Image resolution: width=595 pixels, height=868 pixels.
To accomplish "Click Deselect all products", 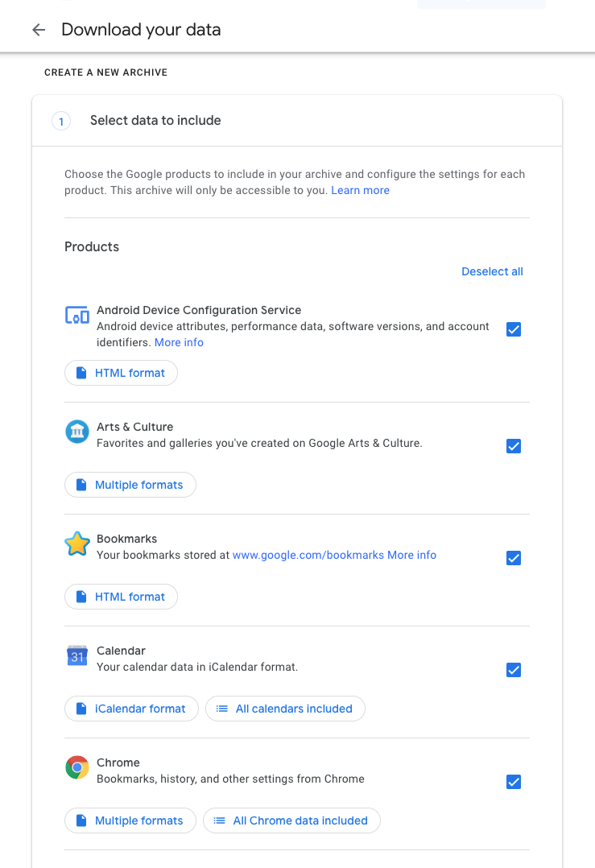I will (x=492, y=271).
